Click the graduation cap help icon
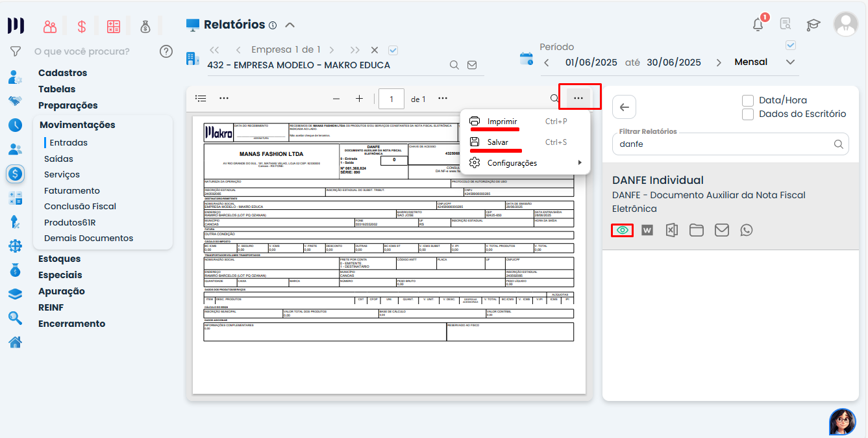 click(813, 25)
